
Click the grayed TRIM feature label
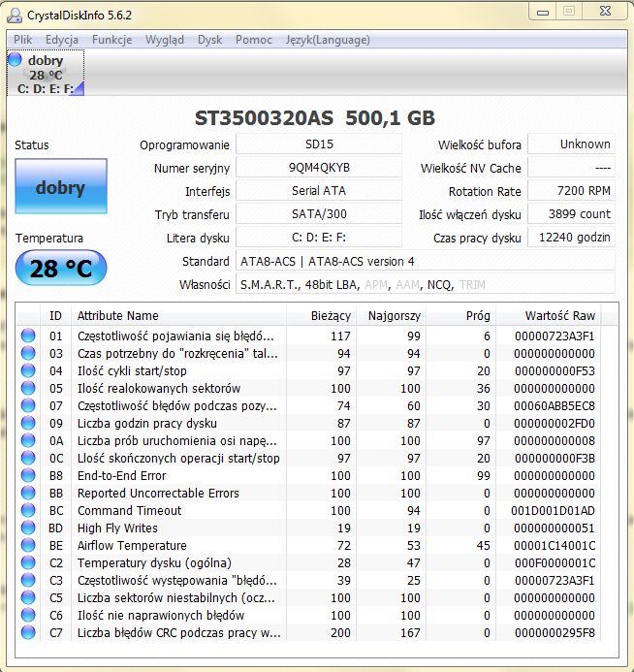point(472,284)
